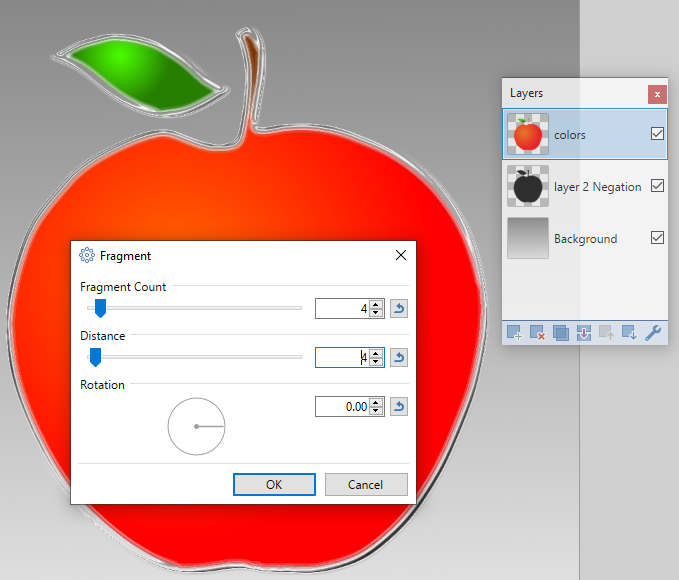Select the colors layer thumbnail

pos(528,134)
